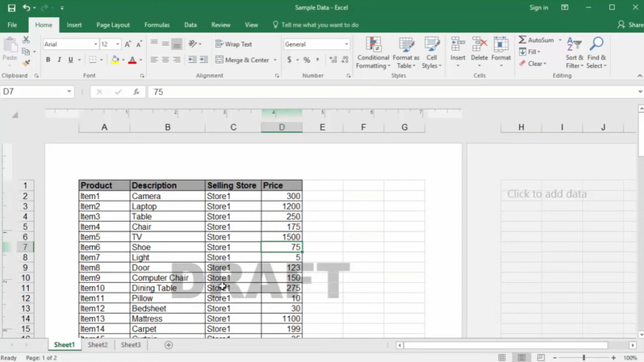Image resolution: width=644 pixels, height=362 pixels.
Task: Switch to Normal view in status bar
Action: point(502,358)
